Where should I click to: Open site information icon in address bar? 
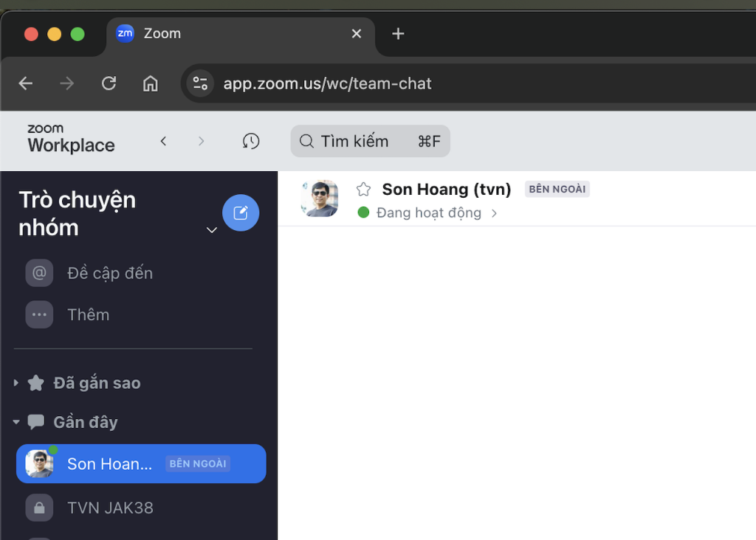tap(200, 83)
